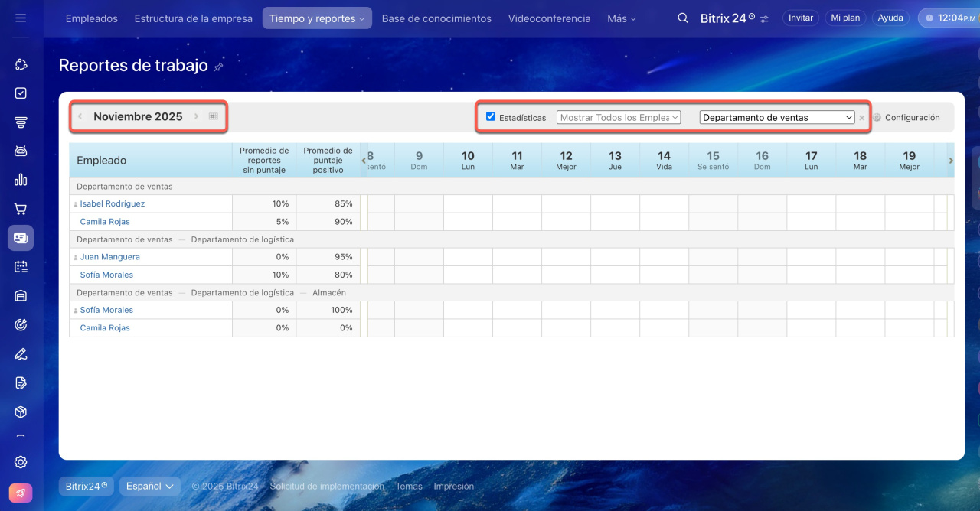Open the calendar picker icon beside month
The height and width of the screenshot is (511, 980).
point(214,116)
